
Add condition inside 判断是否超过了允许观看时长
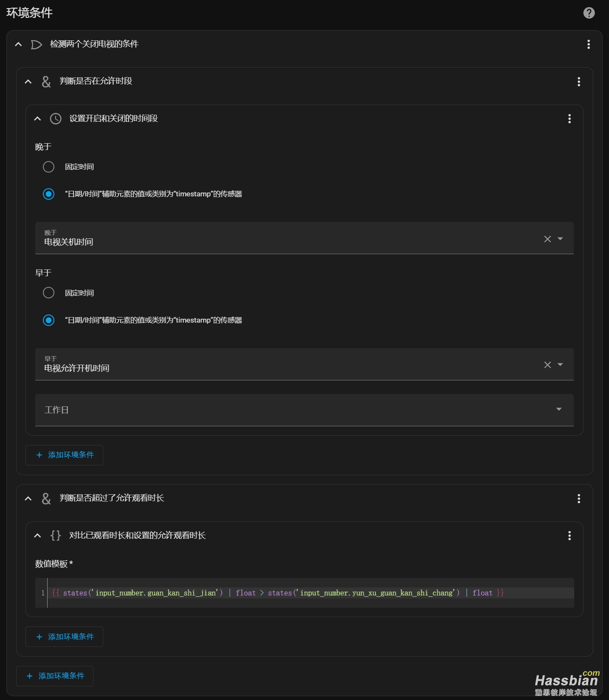click(64, 637)
